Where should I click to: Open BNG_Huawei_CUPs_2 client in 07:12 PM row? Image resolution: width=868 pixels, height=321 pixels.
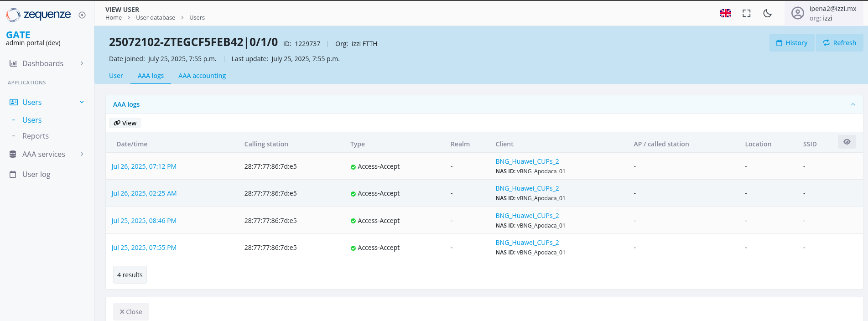point(527,161)
